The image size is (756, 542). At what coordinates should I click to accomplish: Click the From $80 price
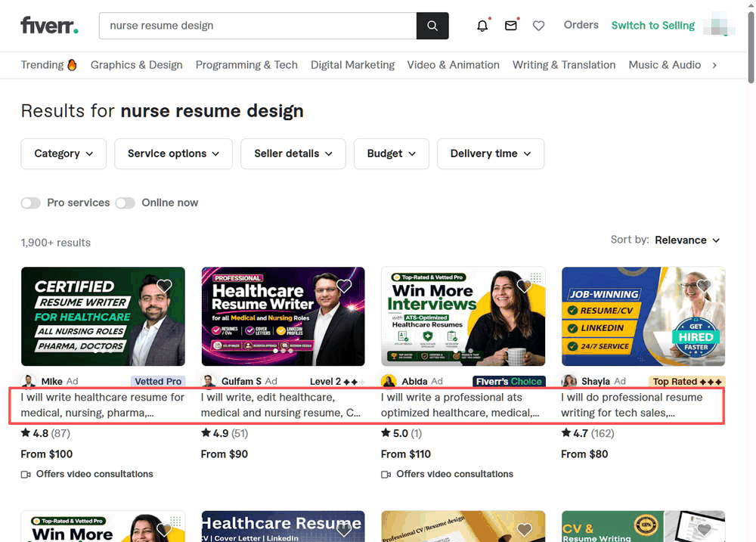coord(584,454)
